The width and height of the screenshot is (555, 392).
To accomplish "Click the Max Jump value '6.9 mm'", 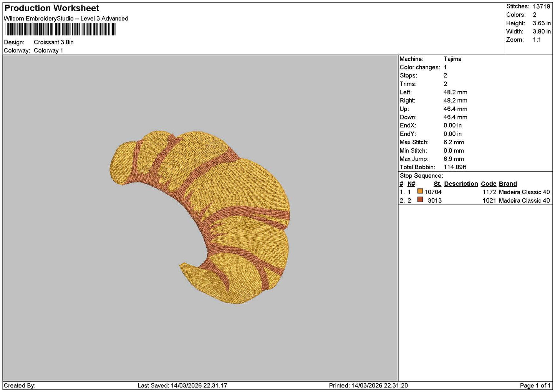I will 454,159.
